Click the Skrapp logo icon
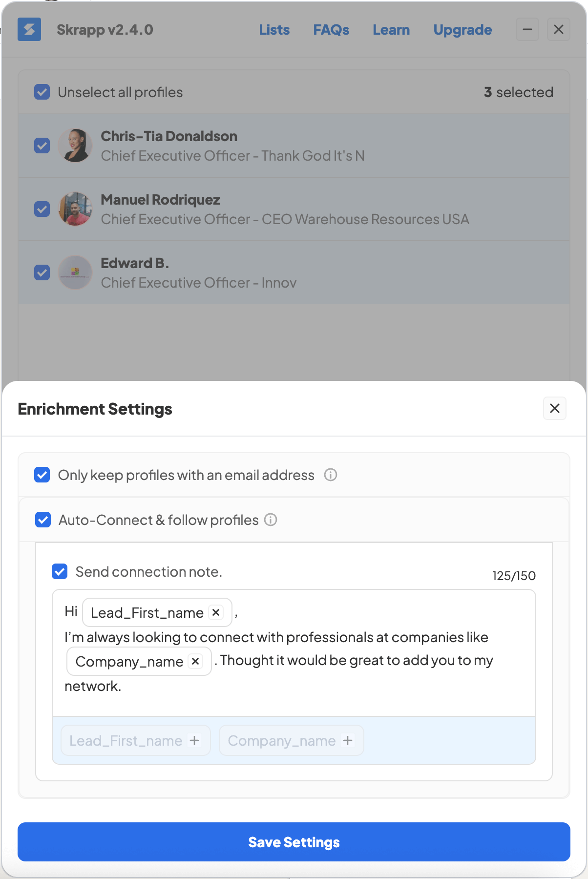Screen dimensions: 588x879 coord(29,30)
